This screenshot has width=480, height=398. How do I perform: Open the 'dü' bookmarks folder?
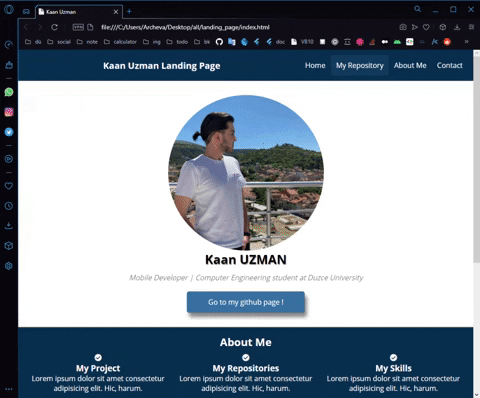(x=33, y=42)
